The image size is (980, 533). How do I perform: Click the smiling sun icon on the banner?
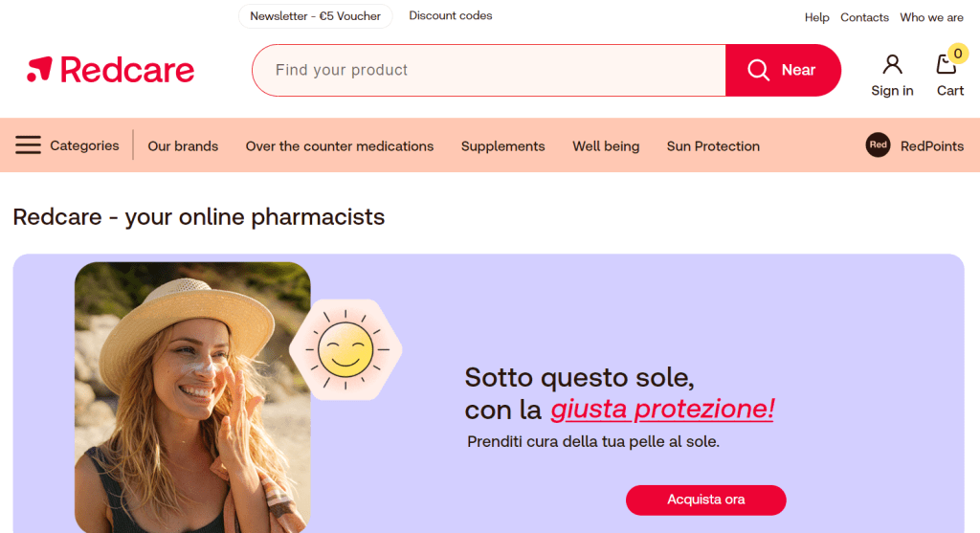(x=345, y=349)
